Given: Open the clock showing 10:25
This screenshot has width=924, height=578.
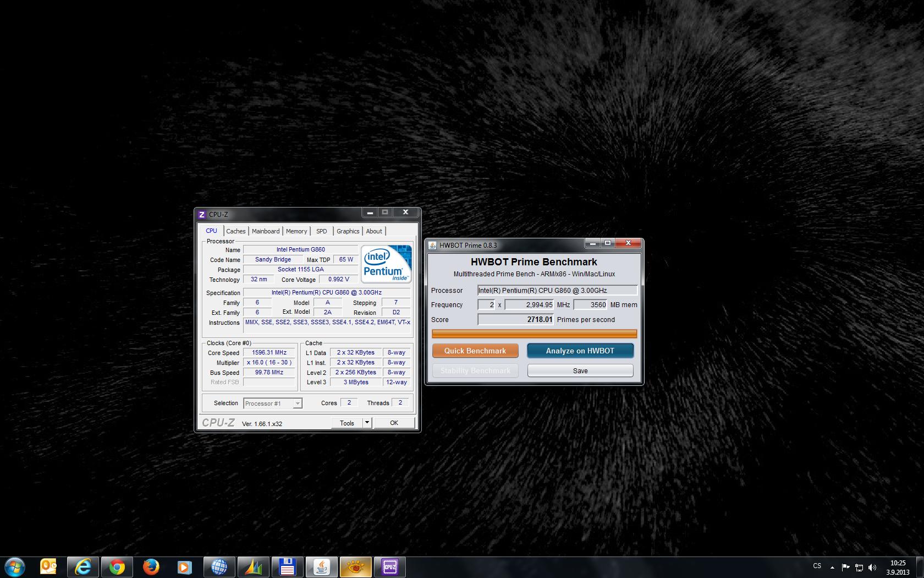Looking at the screenshot, I should click(898, 567).
